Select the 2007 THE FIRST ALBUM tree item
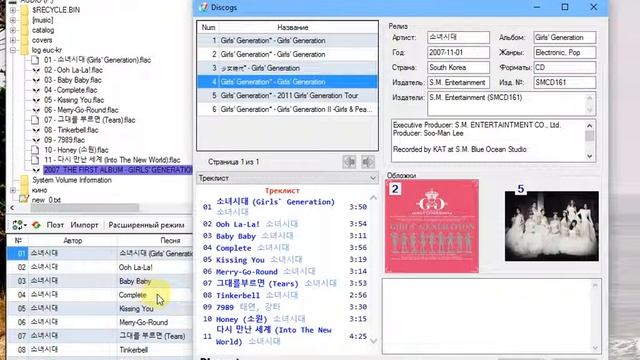Screen dimensions: 640x360 pyautogui.click(x=118, y=170)
